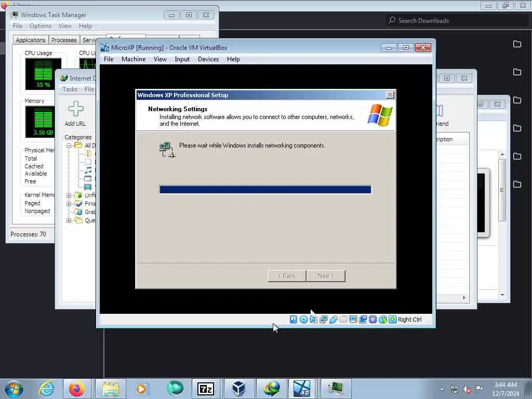
Task: Click the audio indicator icon in VirtualBox status bar
Action: coord(313,320)
